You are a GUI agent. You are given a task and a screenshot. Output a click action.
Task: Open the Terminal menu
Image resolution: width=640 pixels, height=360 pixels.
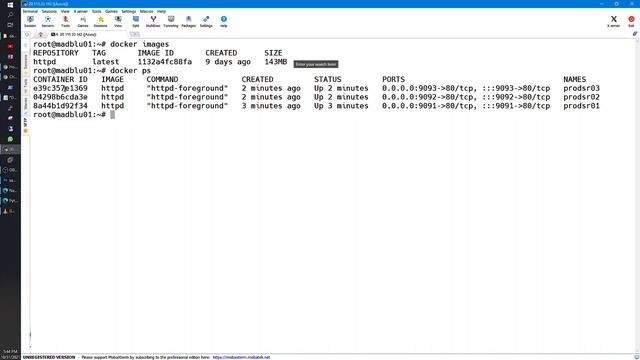coord(30,11)
